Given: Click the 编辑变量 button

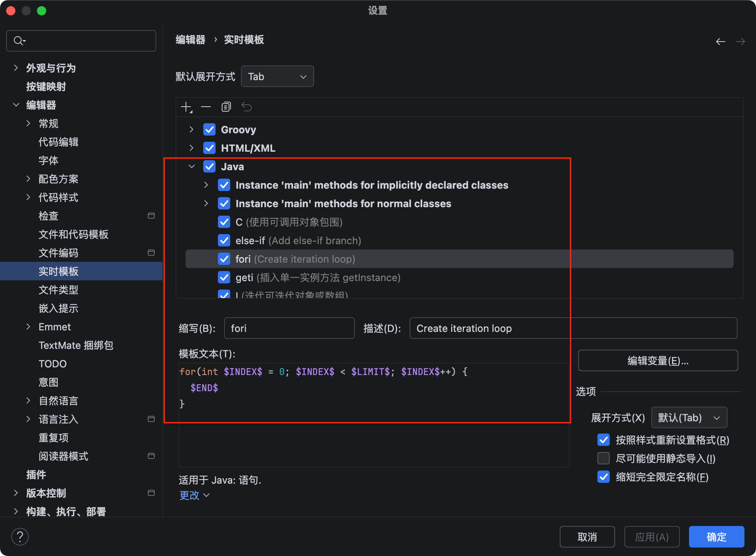Looking at the screenshot, I should click(658, 361).
